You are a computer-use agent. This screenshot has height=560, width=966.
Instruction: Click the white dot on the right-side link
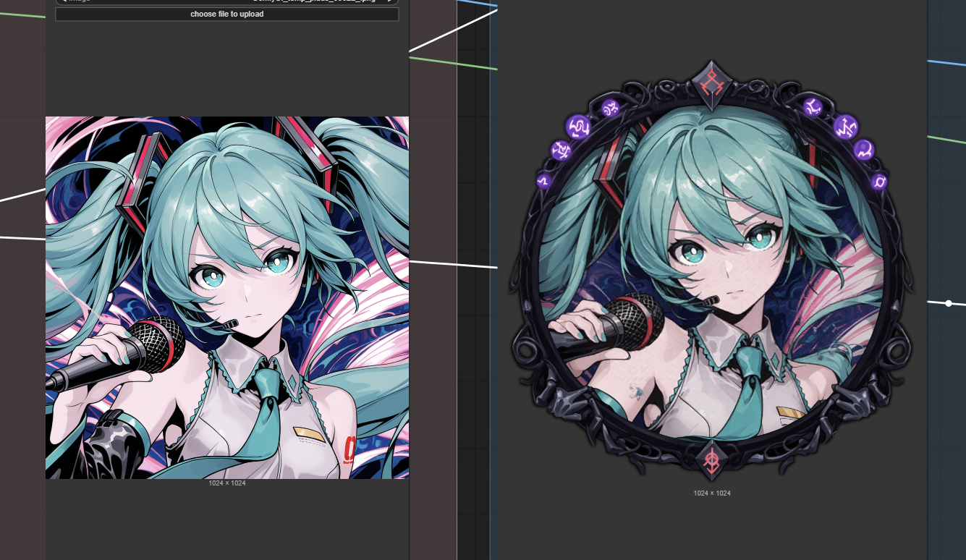949,303
